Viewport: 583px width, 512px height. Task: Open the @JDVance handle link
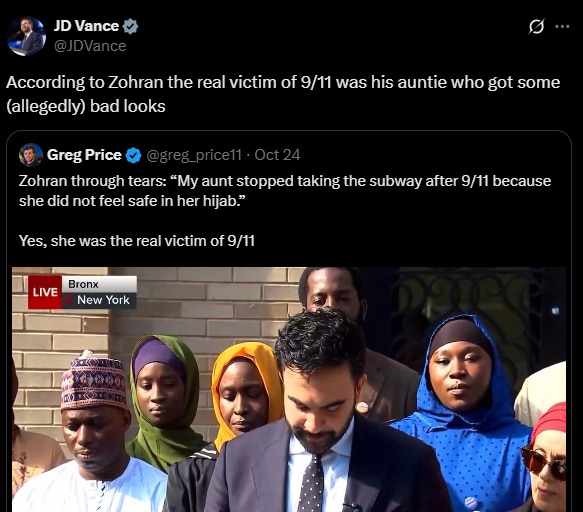click(x=90, y=46)
